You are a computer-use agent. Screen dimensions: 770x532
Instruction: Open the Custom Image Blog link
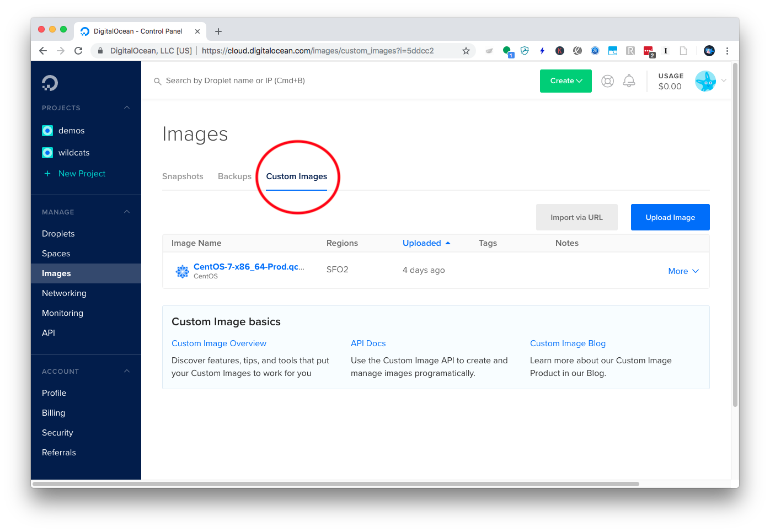[568, 343]
